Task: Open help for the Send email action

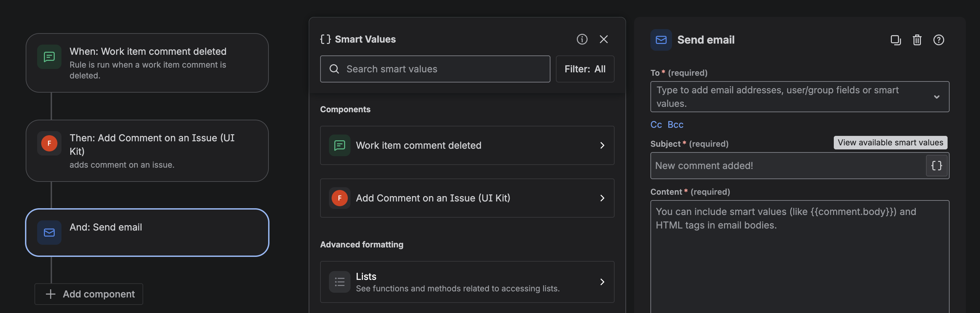Action: point(938,40)
